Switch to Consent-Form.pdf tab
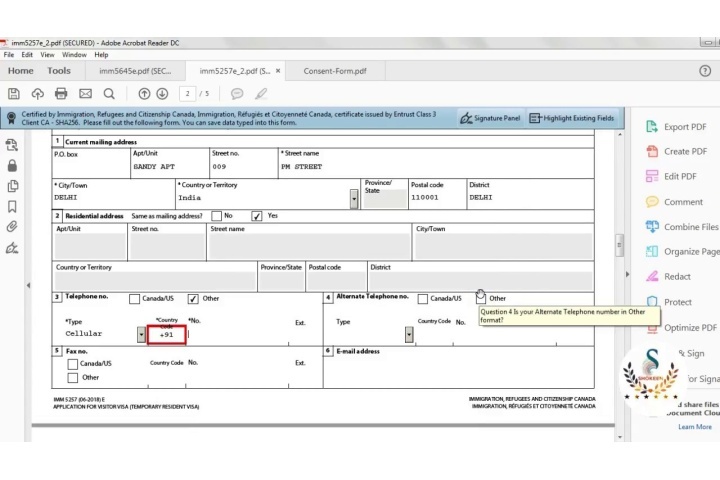 click(x=335, y=71)
